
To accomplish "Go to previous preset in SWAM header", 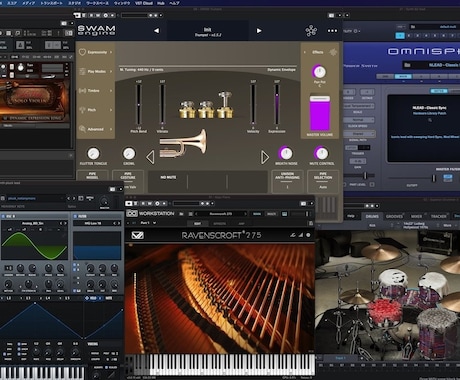I will point(156,31).
